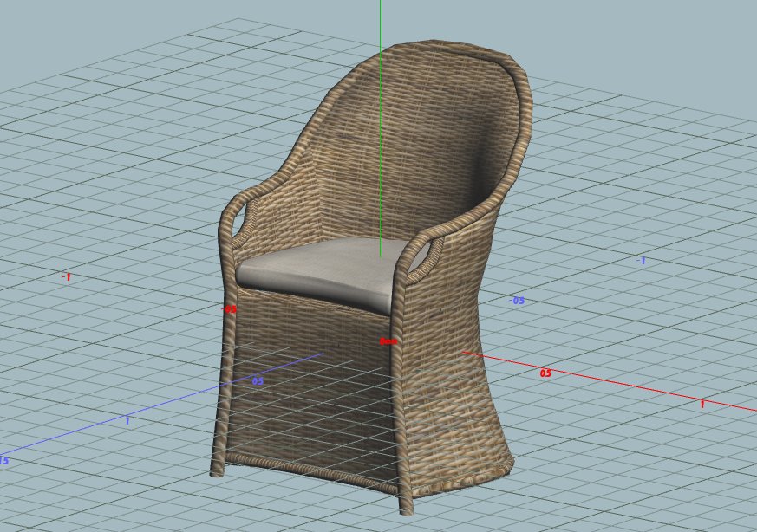This screenshot has height=532, width=757.
Task: Select the wicker chair backrest
Action: (415, 139)
